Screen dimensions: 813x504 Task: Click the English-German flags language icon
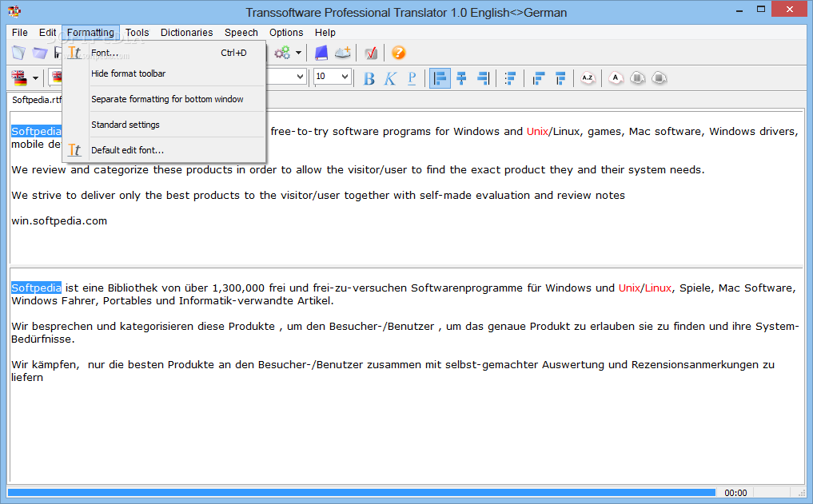coord(19,78)
